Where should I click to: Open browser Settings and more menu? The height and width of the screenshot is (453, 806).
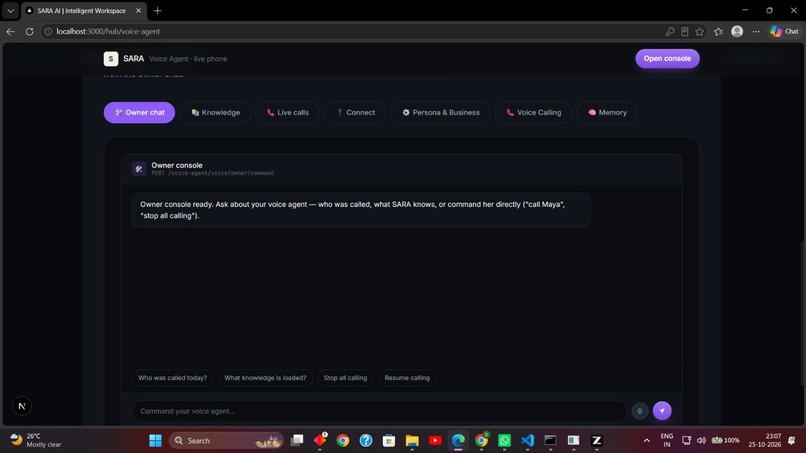756,31
